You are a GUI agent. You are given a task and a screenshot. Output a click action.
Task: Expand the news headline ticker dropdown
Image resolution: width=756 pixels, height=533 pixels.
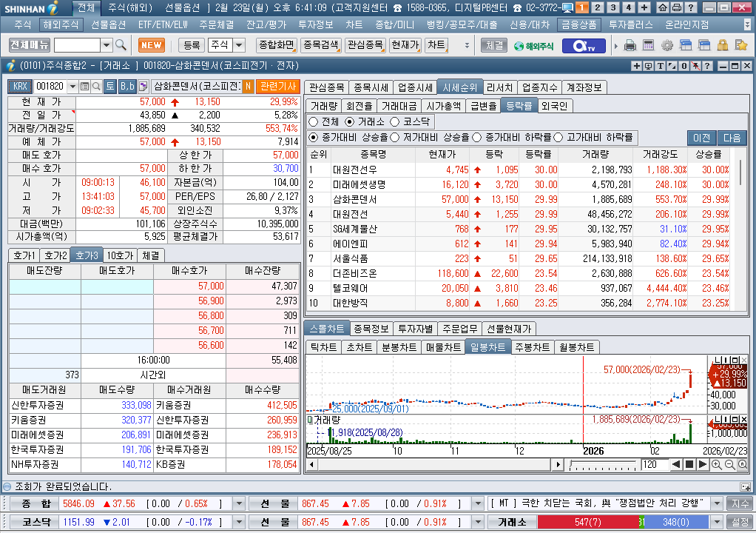point(717,503)
